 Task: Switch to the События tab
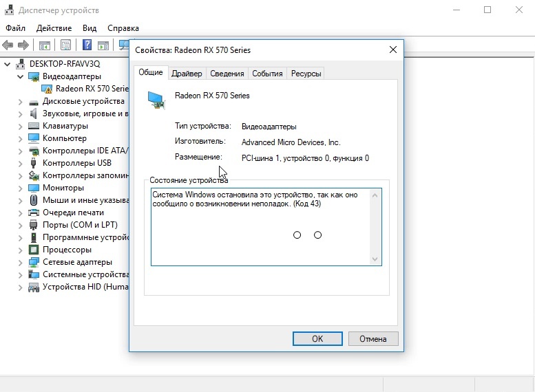click(267, 74)
